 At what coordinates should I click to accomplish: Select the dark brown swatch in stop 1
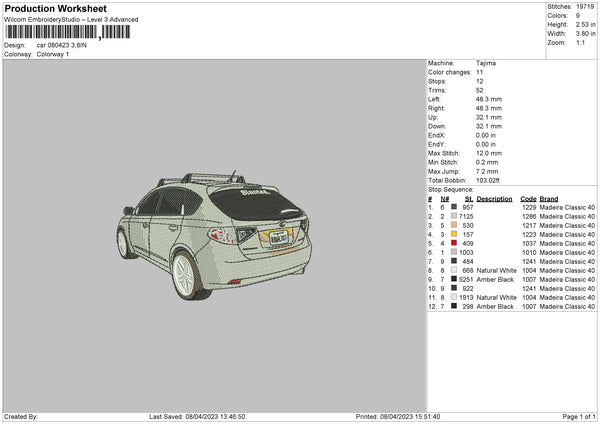[454, 207]
